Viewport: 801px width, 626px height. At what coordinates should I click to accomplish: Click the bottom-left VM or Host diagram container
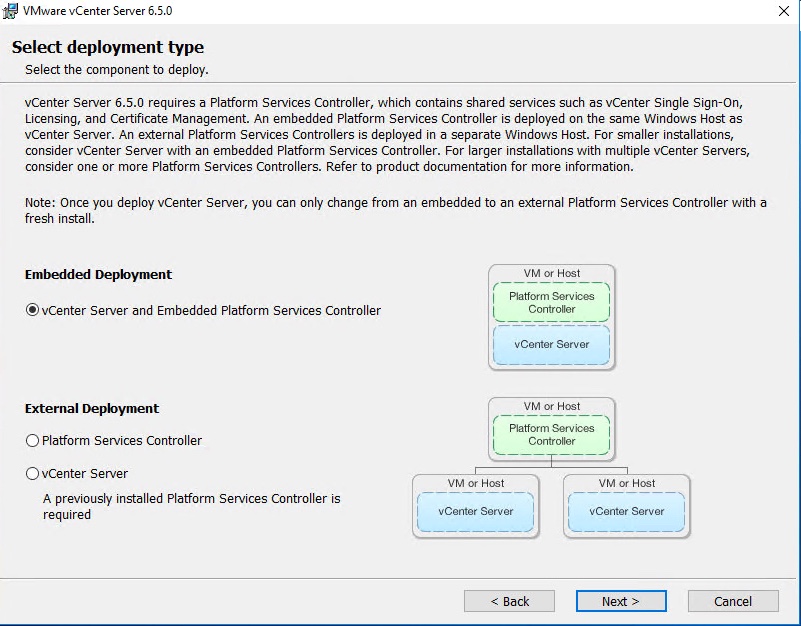(x=476, y=483)
